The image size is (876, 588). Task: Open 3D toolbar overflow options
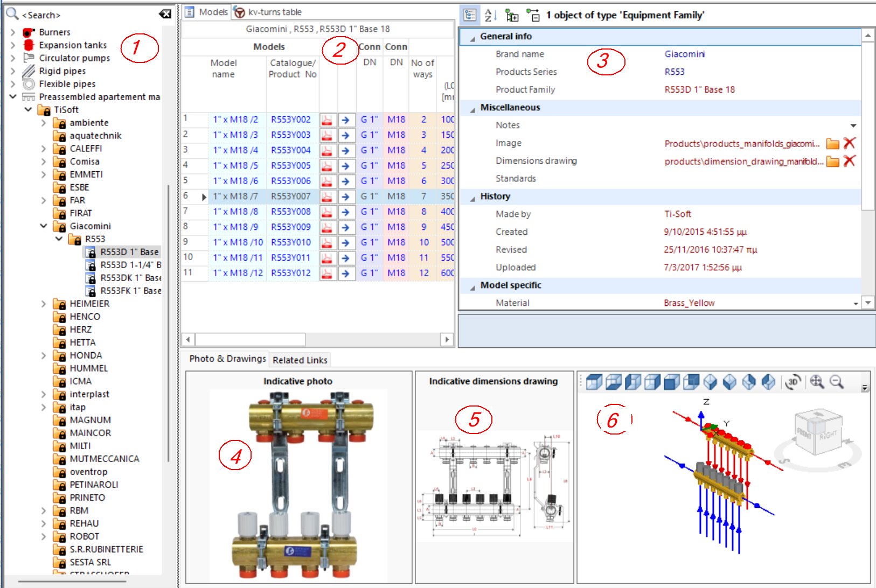point(865,388)
